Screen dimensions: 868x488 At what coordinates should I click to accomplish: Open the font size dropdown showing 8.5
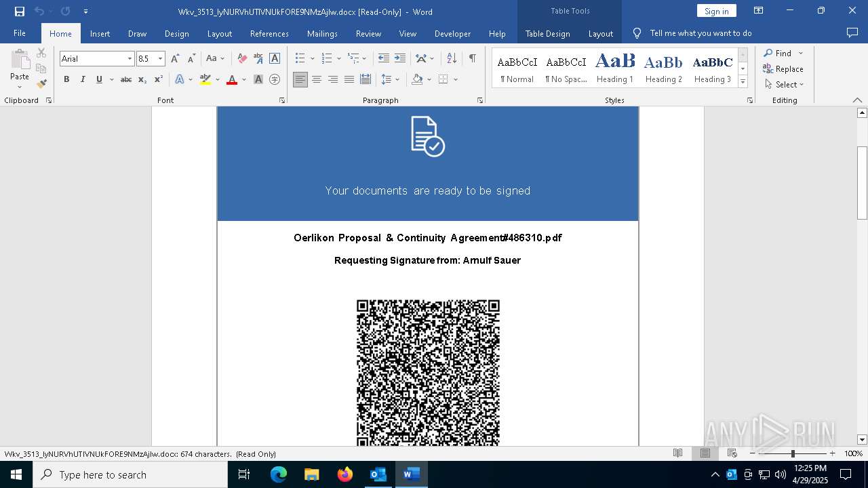[161, 59]
